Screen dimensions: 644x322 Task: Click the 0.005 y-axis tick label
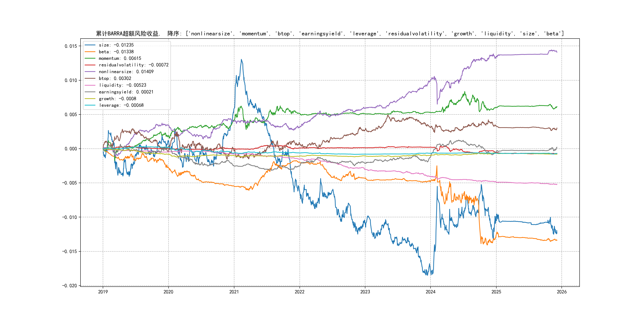pyautogui.click(x=71, y=114)
